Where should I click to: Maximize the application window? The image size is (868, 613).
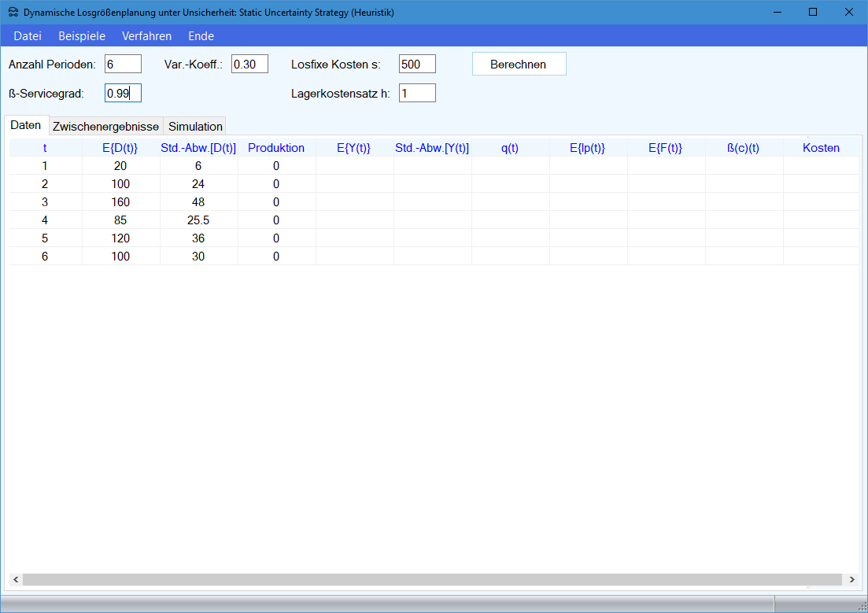pyautogui.click(x=813, y=13)
